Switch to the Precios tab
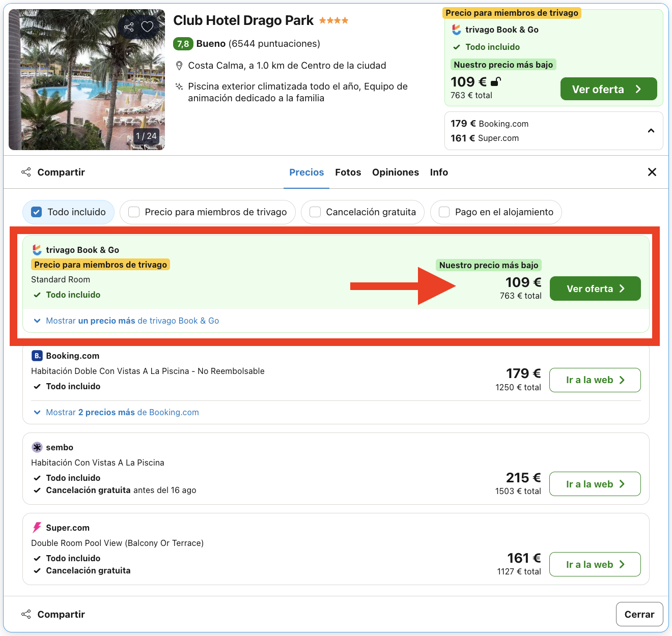This screenshot has width=672, height=636. [x=306, y=172]
